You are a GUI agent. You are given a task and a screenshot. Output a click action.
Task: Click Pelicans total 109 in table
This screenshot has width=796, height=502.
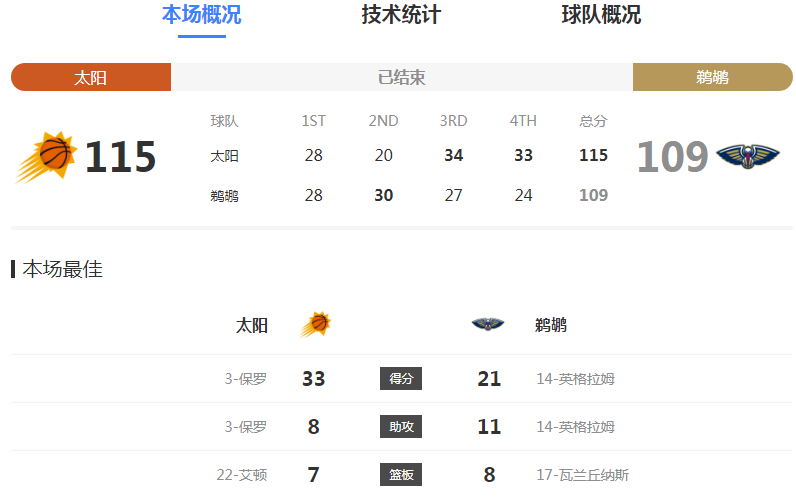click(x=593, y=195)
